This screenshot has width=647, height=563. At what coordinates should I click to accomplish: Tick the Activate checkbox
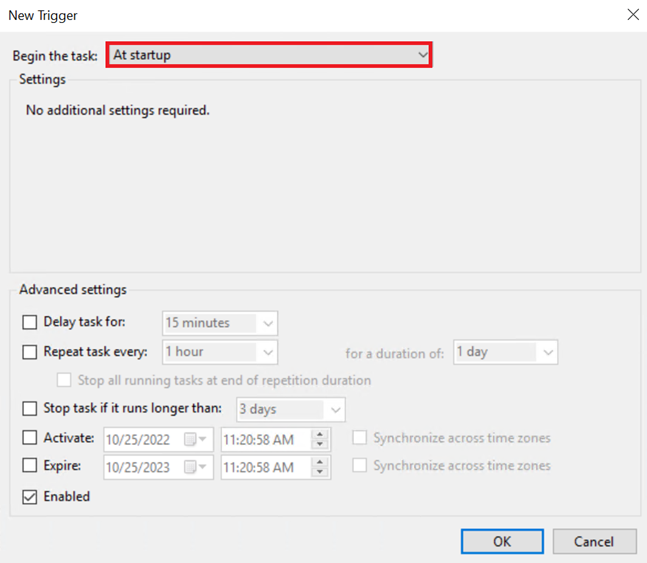[x=30, y=438]
